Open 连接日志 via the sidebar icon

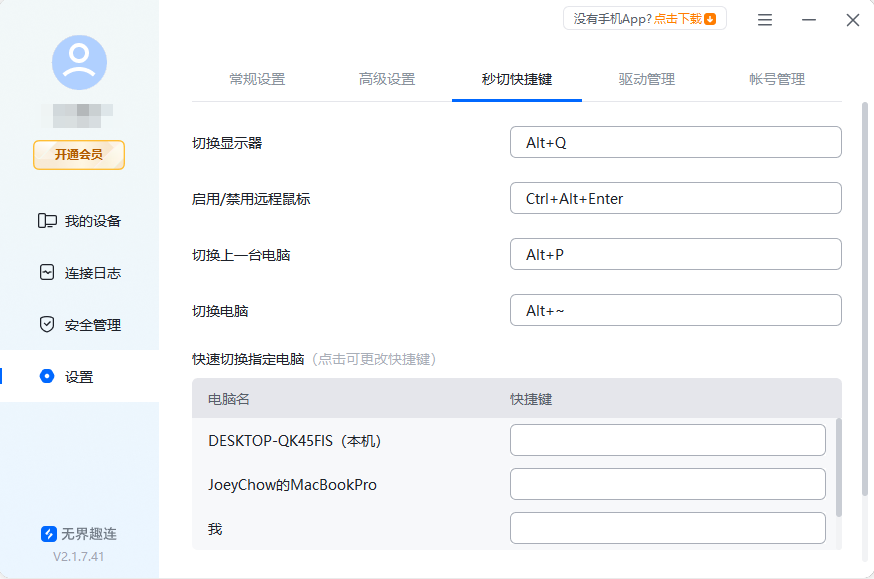(47, 273)
